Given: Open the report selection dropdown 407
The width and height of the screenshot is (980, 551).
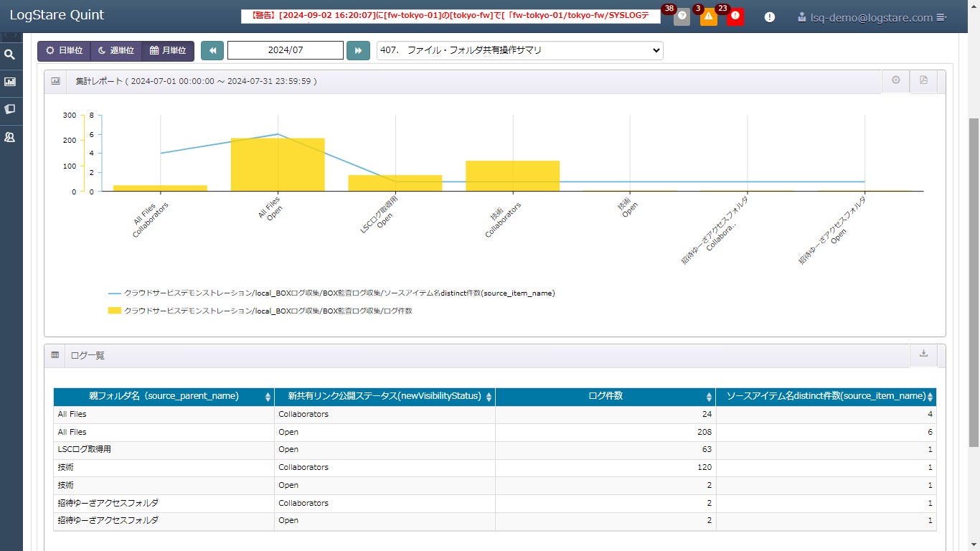Looking at the screenshot, I should (x=519, y=51).
